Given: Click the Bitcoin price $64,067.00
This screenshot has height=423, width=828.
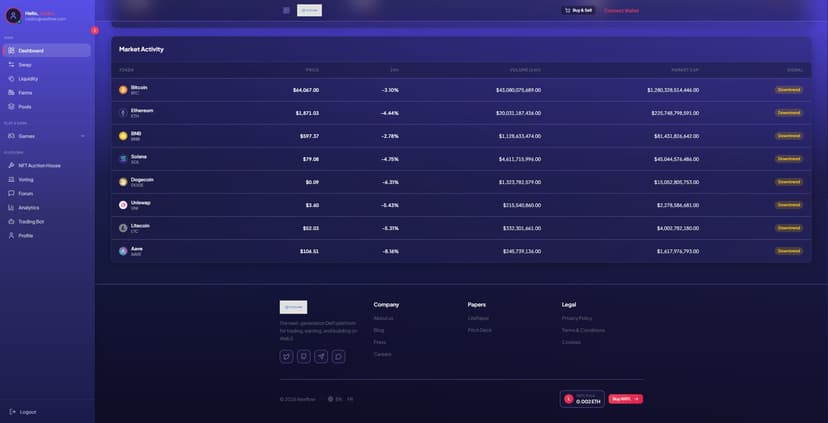Looking at the screenshot, I should [306, 90].
